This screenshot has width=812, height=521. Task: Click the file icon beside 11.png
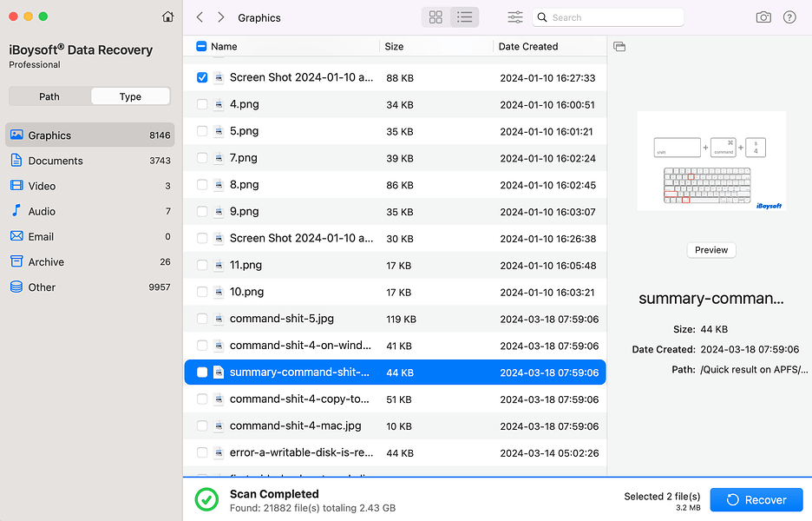point(219,265)
